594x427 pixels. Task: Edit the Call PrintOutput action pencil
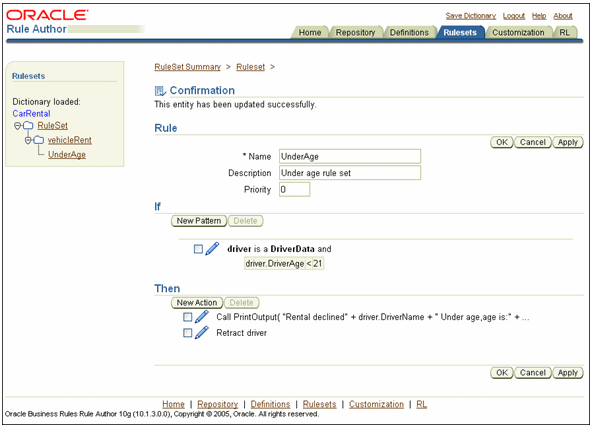pos(202,316)
